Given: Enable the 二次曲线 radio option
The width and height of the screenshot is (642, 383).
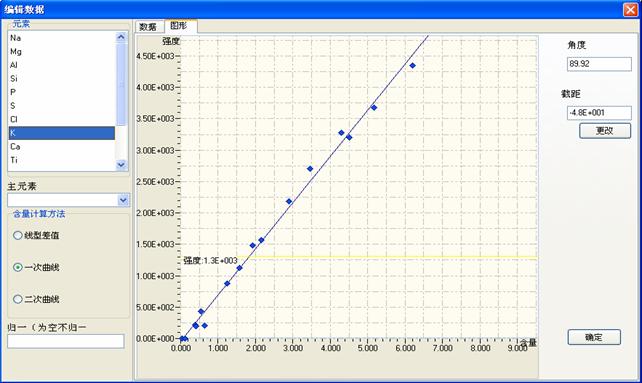Looking at the screenshot, I should click(18, 299).
